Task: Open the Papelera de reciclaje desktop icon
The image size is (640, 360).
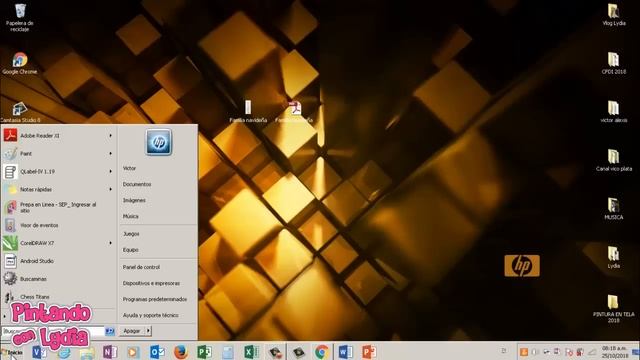Action: pyautogui.click(x=20, y=17)
